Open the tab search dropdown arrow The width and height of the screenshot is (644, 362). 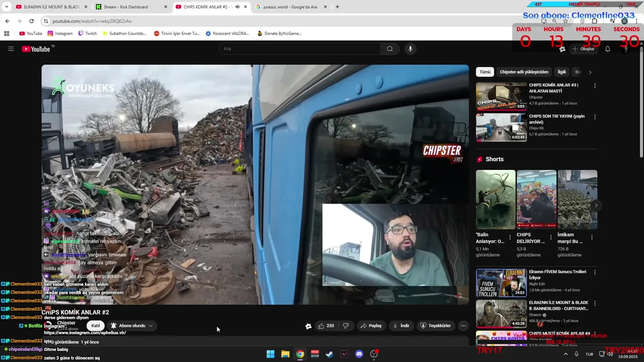[7, 7]
